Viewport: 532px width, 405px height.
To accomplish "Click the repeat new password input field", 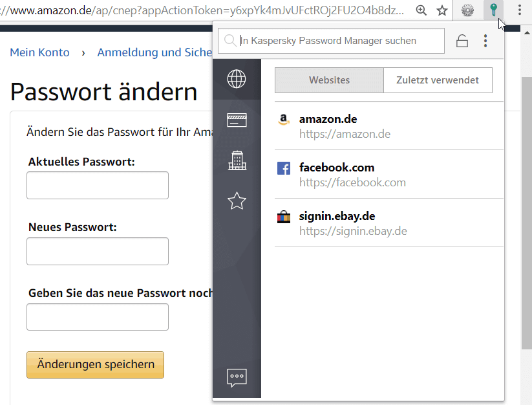I will click(98, 317).
